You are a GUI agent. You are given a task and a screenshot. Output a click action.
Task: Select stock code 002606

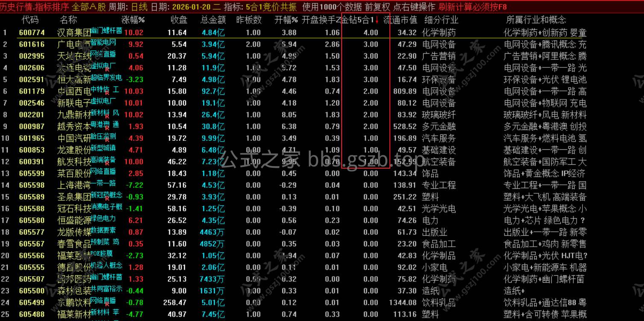pyautogui.click(x=32, y=68)
